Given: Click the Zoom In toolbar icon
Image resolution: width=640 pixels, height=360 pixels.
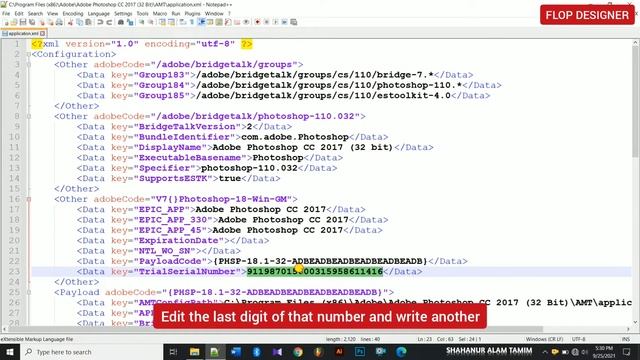Looking at the screenshot, I should 141,22.
